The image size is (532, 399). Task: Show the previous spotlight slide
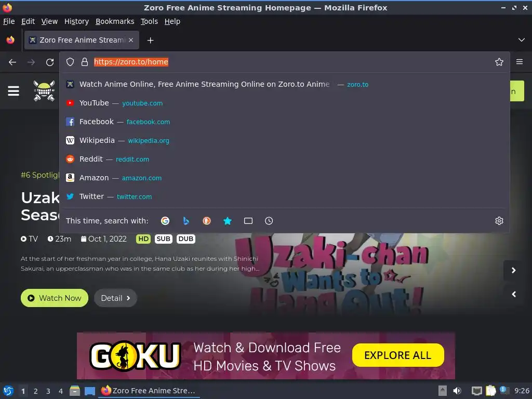coord(514,294)
